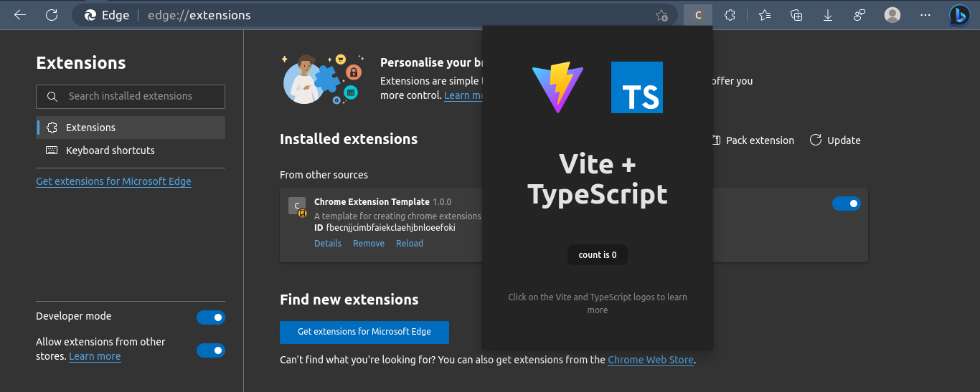
Task: Open the user profile avatar
Action: [892, 15]
